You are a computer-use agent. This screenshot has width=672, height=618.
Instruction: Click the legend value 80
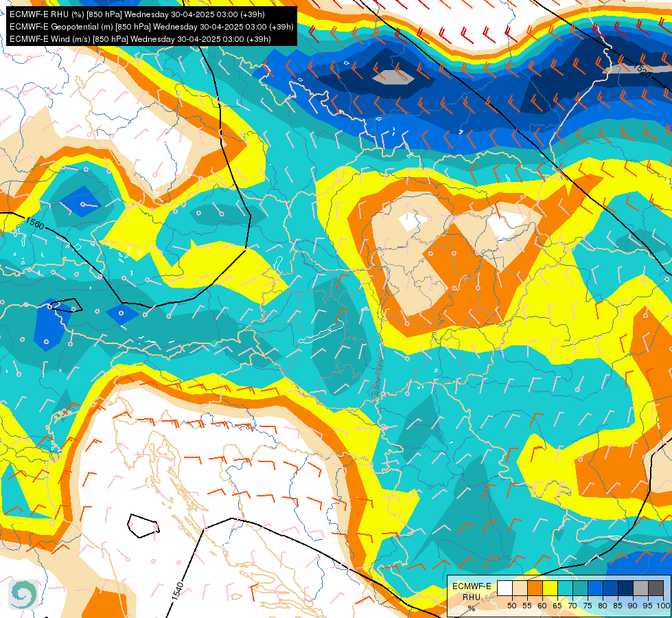coord(603,606)
